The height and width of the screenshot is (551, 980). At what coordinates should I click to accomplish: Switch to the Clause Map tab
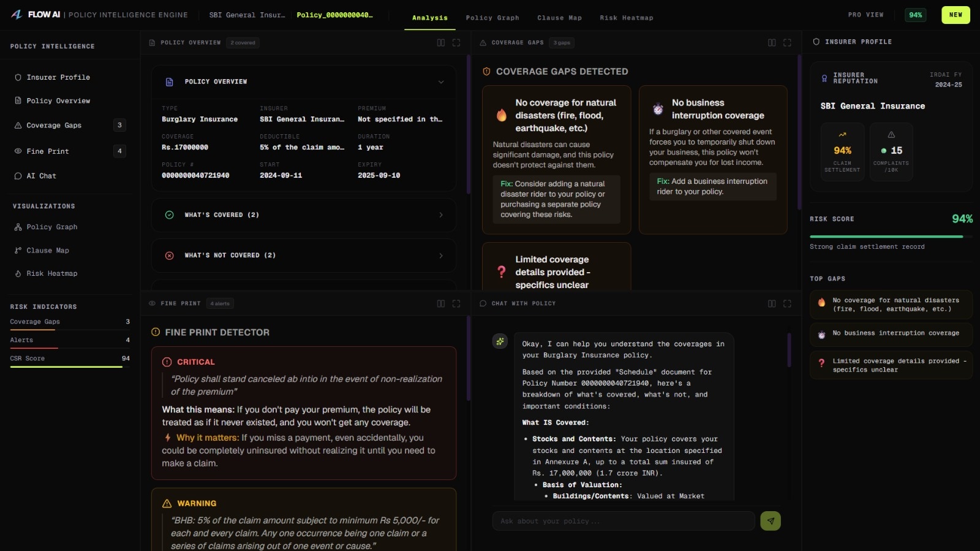point(559,18)
